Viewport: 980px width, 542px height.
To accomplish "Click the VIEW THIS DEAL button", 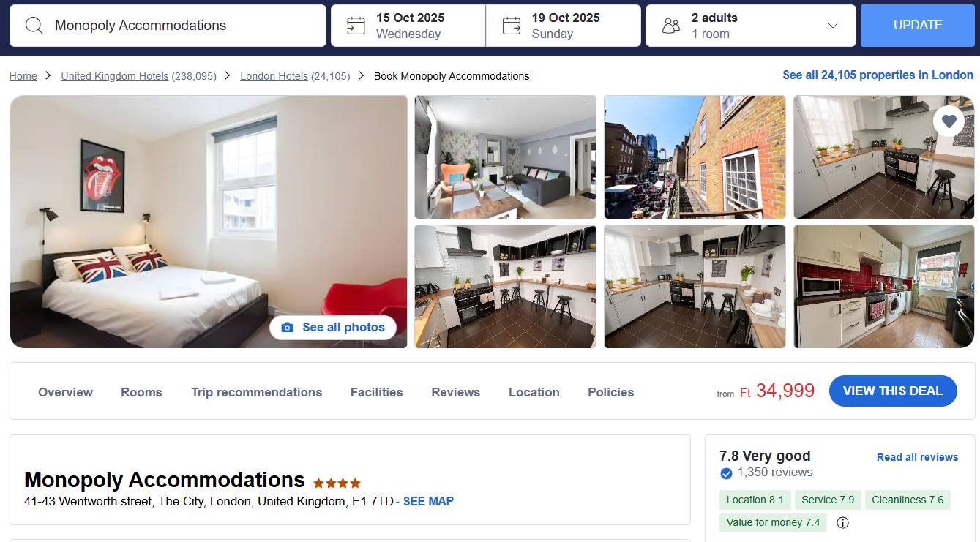I will click(893, 391).
